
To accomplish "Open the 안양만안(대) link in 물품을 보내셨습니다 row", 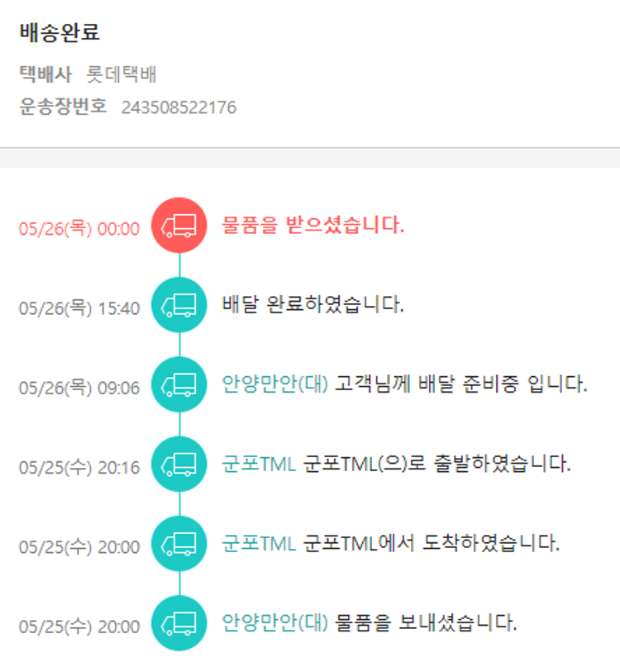I will click(275, 622).
